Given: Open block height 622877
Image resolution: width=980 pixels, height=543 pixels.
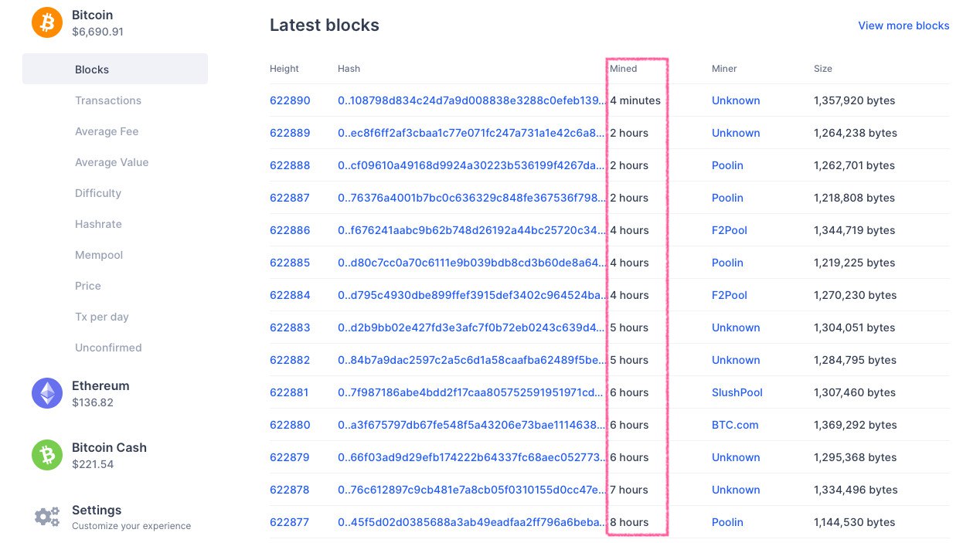Looking at the screenshot, I should point(289,522).
